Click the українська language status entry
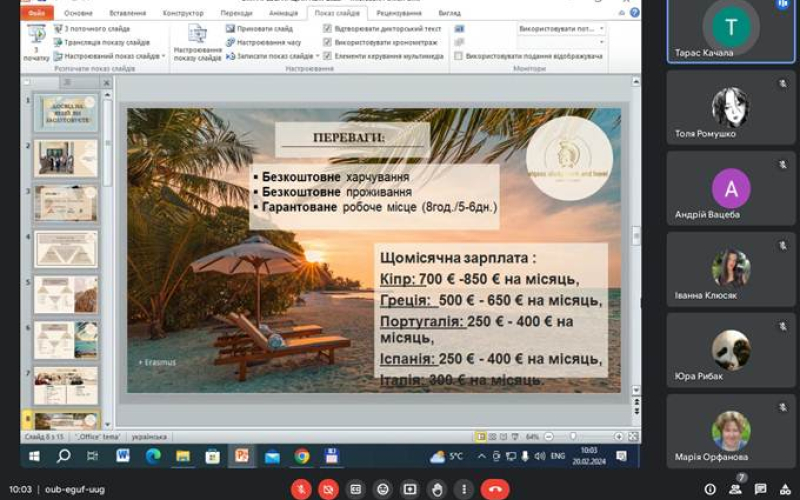This screenshot has width=800, height=500. [149, 437]
